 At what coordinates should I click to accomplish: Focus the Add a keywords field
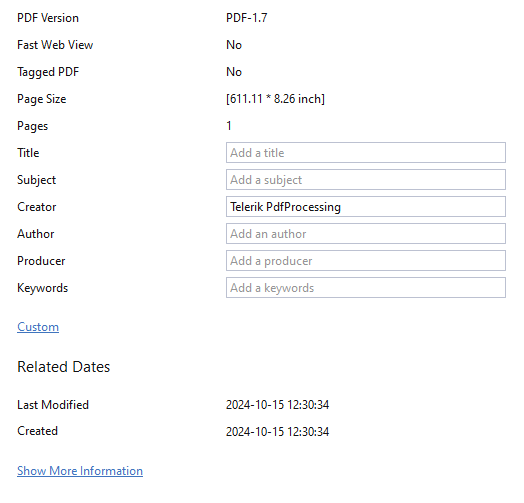pos(366,288)
